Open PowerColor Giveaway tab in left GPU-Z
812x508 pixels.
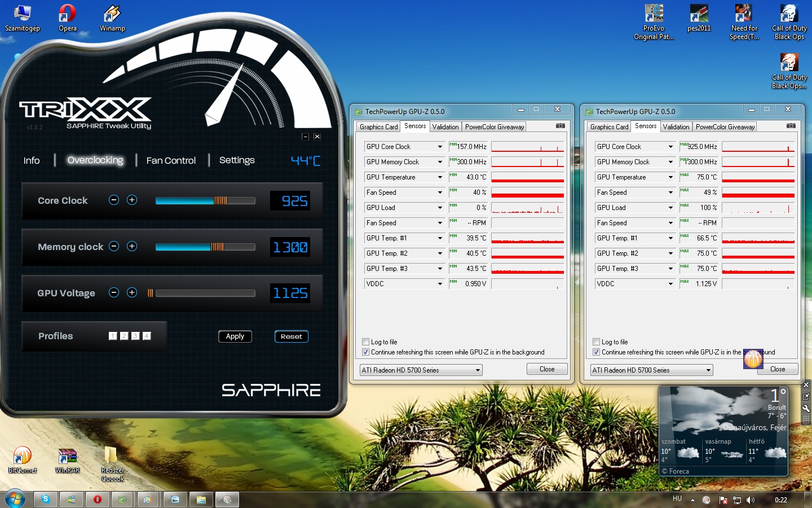point(495,127)
